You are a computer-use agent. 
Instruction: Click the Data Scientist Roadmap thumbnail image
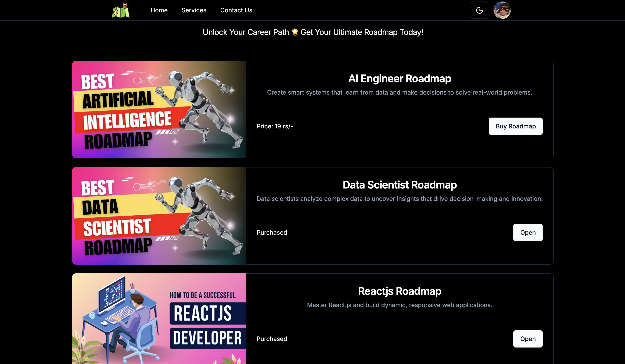click(x=159, y=216)
